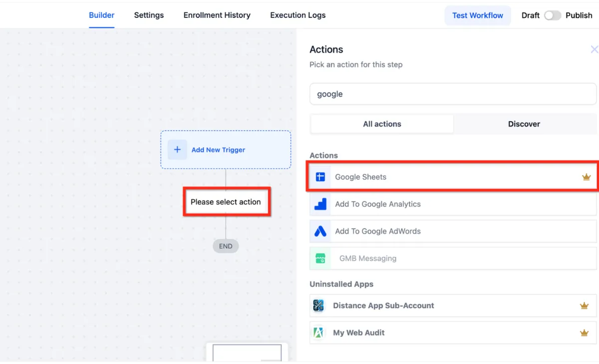This screenshot has height=364, width=599.
Task: Click the END node in workflow
Action: 226,246
